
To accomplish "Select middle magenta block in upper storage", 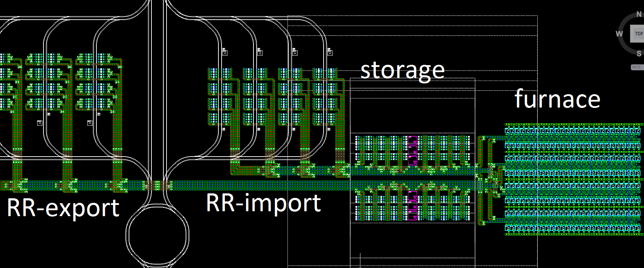I will [413, 151].
